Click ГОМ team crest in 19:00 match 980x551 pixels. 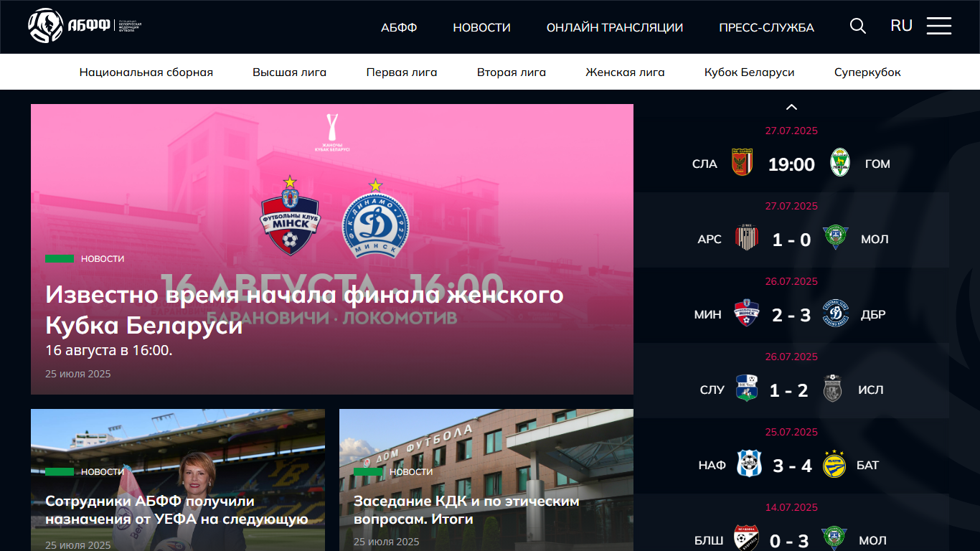(x=840, y=163)
